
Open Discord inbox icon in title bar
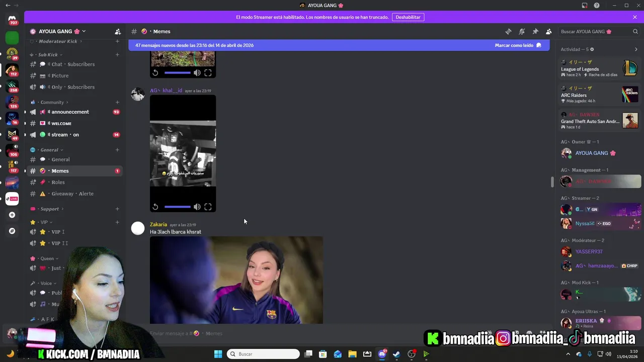tap(585, 6)
